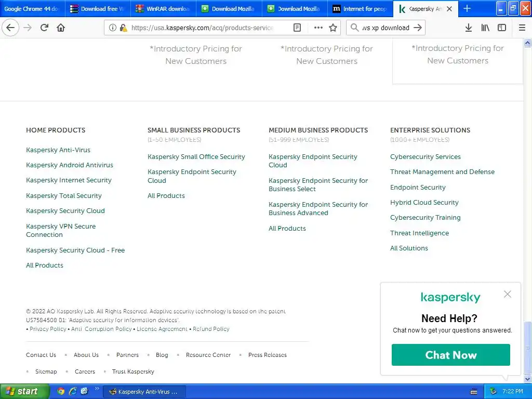Open All Solutions link
Viewport: 532px width, 399px height.
[409, 248]
